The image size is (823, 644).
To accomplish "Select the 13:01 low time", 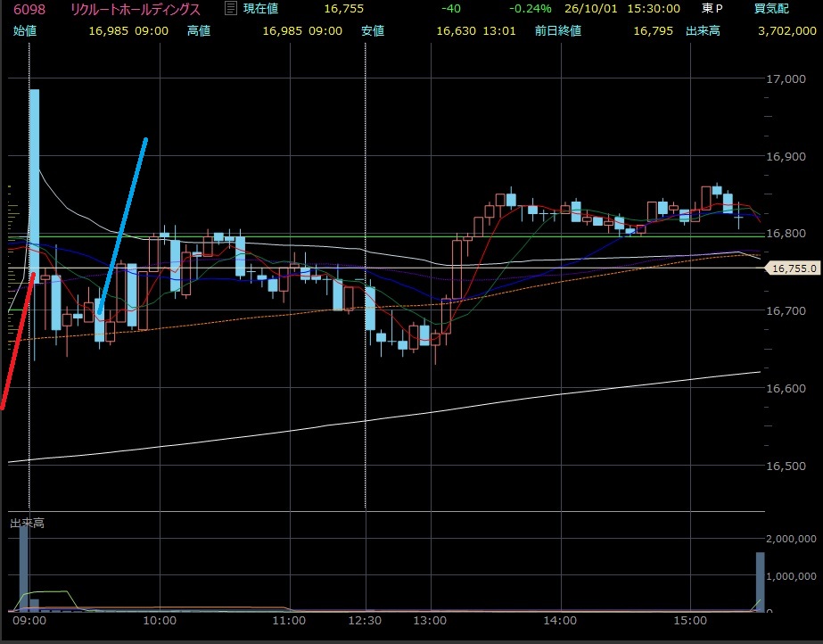I will (x=499, y=31).
